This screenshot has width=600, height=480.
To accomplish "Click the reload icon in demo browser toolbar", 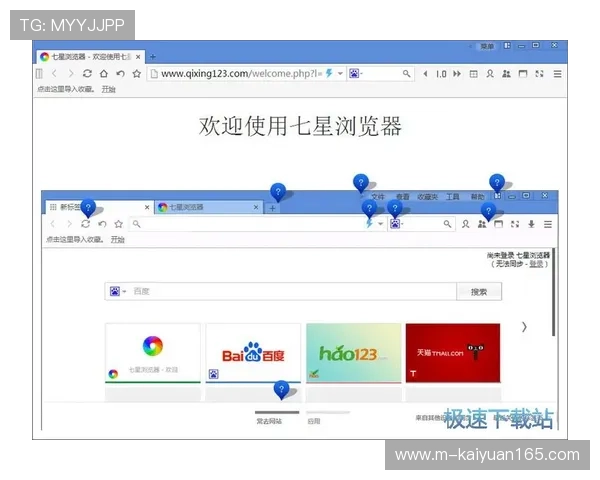I will tap(86, 224).
